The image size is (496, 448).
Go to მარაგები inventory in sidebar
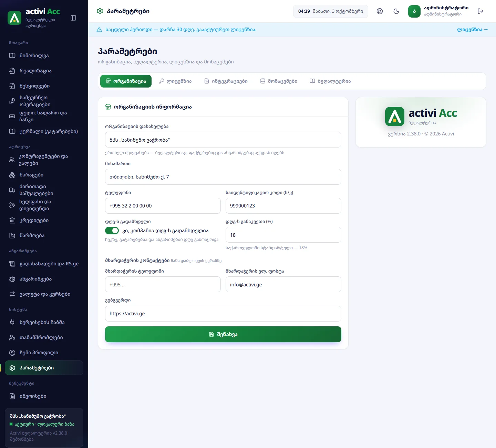click(x=44, y=175)
